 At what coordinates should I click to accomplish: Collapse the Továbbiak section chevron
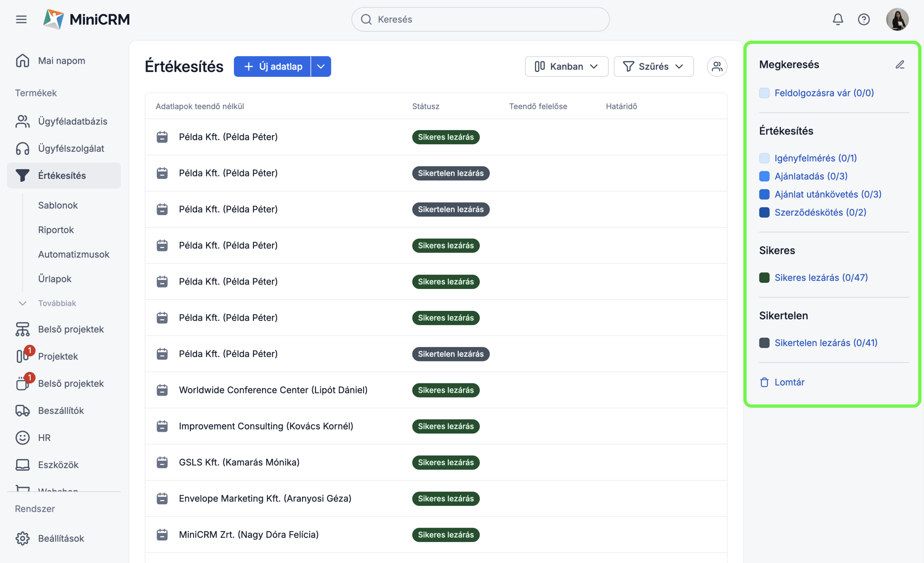tap(22, 303)
